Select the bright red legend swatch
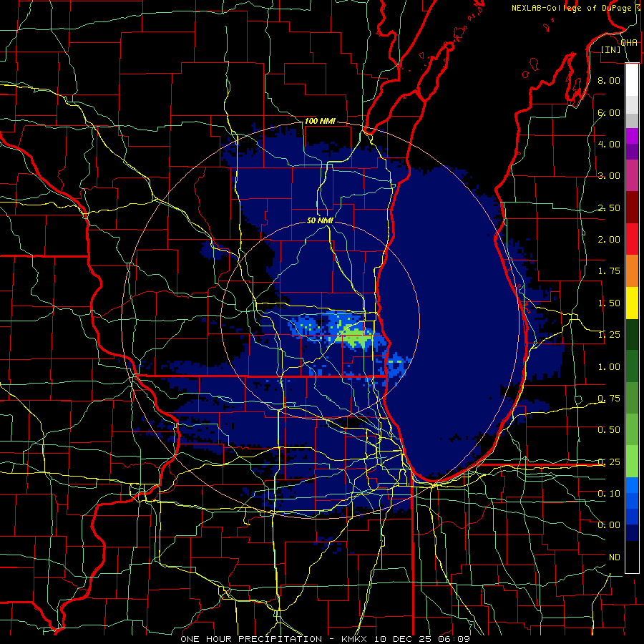This screenshot has width=644, height=644. (632, 239)
